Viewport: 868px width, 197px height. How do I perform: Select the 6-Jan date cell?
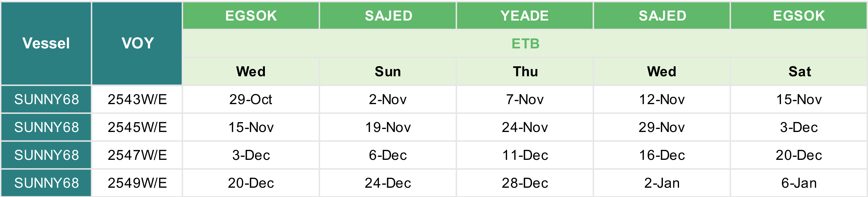[799, 183]
